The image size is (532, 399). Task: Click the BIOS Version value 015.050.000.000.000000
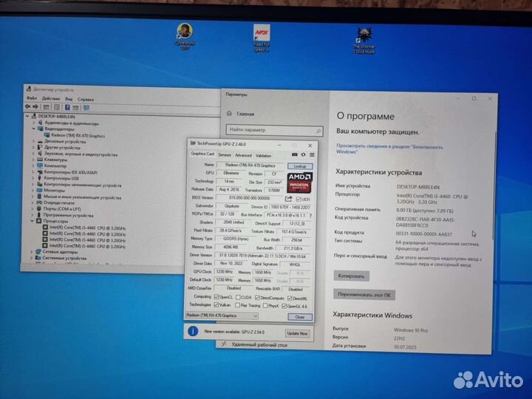point(250,198)
